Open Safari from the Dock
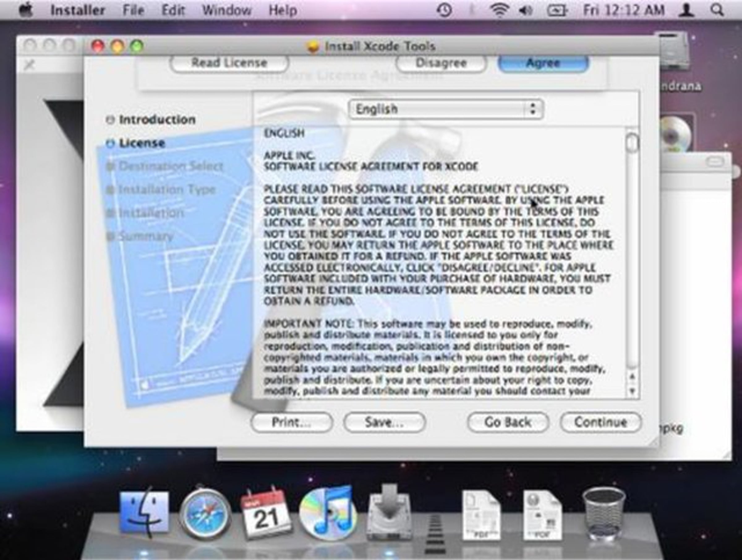 pyautogui.click(x=205, y=514)
